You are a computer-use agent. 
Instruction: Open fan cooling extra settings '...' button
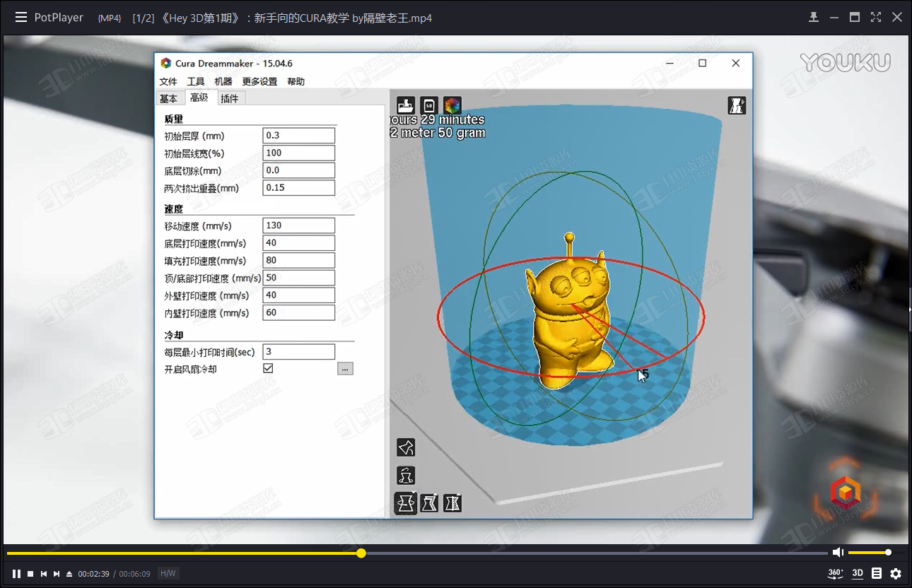coord(345,368)
